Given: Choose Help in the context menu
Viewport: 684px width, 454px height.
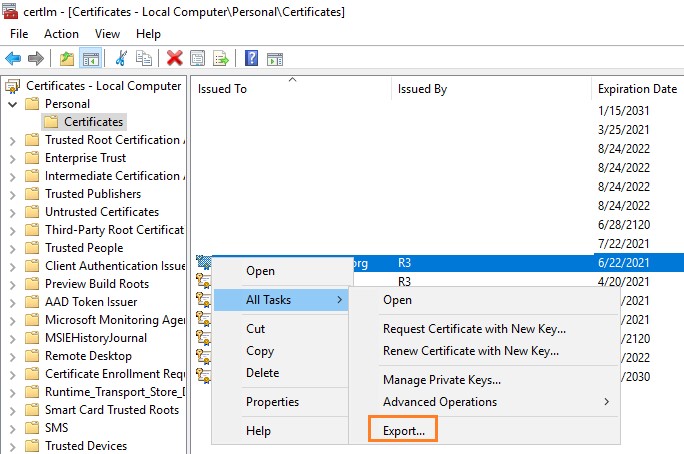Looking at the screenshot, I should tap(258, 431).
